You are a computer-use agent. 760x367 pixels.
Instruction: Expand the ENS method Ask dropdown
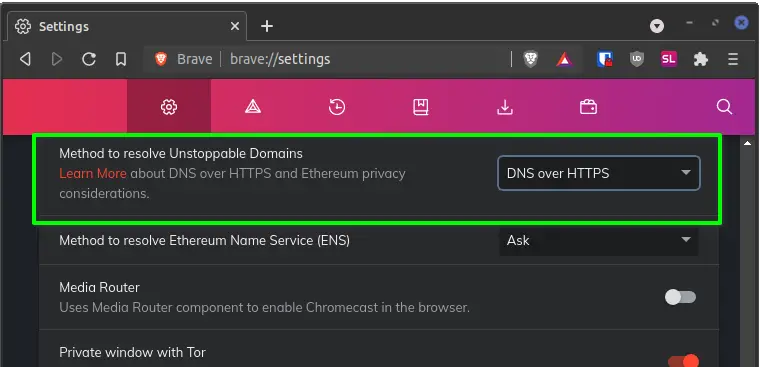[x=599, y=240]
